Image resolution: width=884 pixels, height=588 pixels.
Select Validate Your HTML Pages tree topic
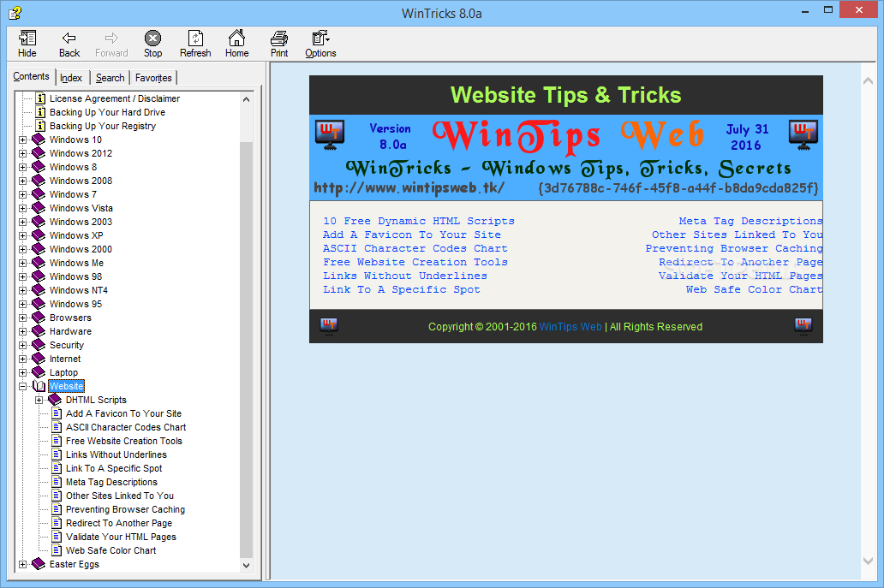[x=122, y=537]
